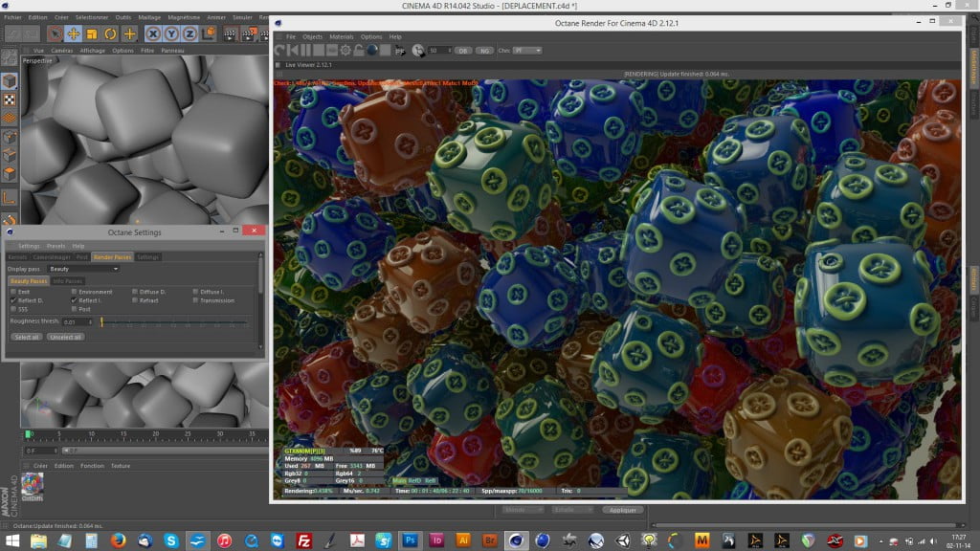This screenshot has height=551, width=980.
Task: Toggle the Z axis lock
Action: click(189, 33)
